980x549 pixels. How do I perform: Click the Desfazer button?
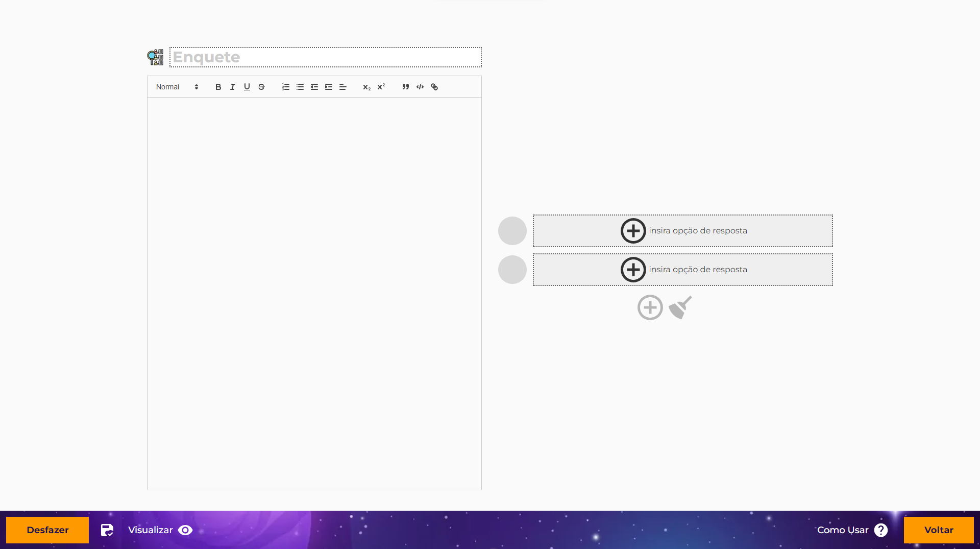click(x=47, y=530)
